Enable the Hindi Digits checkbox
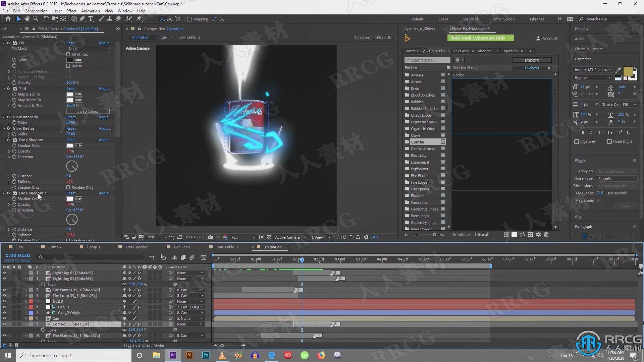Screen dimensions: 644x362 click(609, 141)
